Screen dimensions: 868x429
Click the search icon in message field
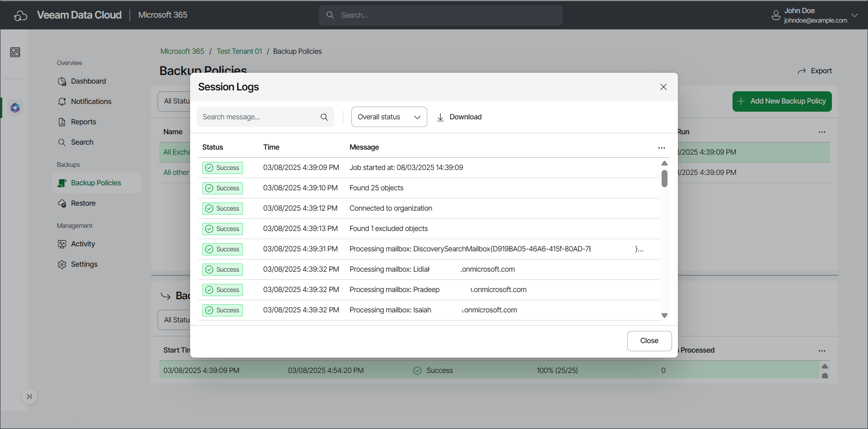point(324,117)
